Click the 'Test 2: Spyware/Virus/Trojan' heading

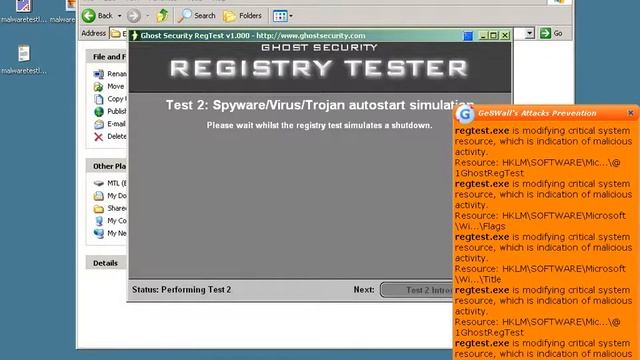click(320, 105)
